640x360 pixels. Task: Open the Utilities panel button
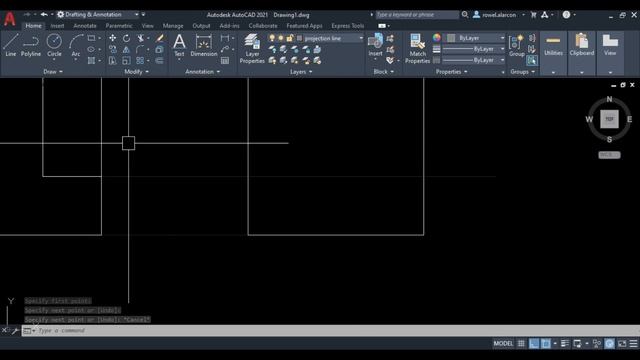tap(553, 53)
